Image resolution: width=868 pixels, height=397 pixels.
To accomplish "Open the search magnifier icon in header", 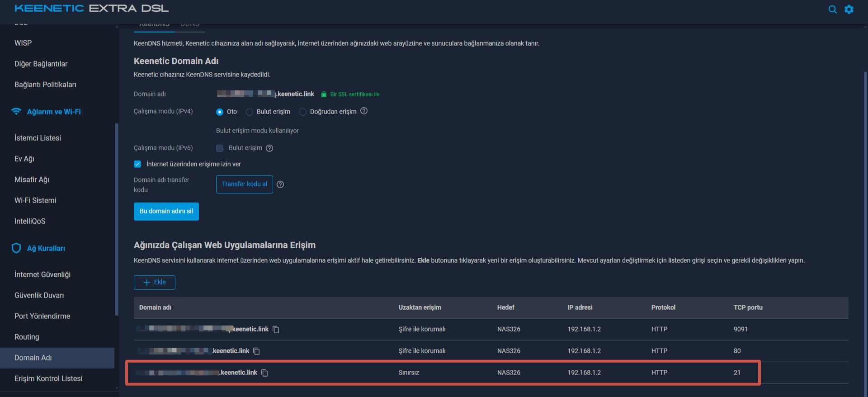I will point(832,9).
